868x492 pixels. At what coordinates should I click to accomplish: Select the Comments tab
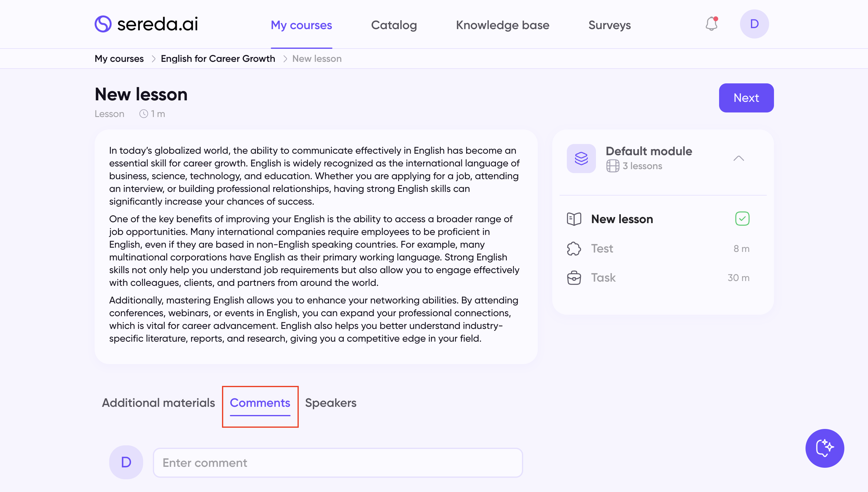tap(260, 403)
